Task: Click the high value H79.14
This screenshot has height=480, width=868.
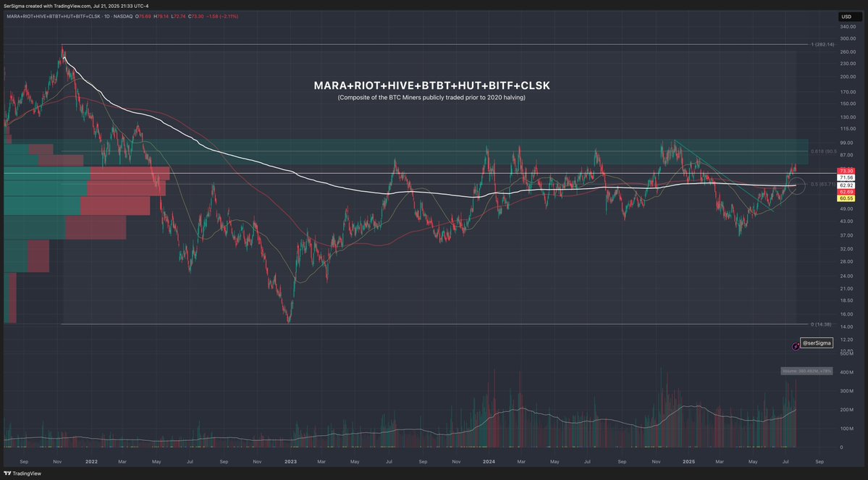Action: coord(161,17)
